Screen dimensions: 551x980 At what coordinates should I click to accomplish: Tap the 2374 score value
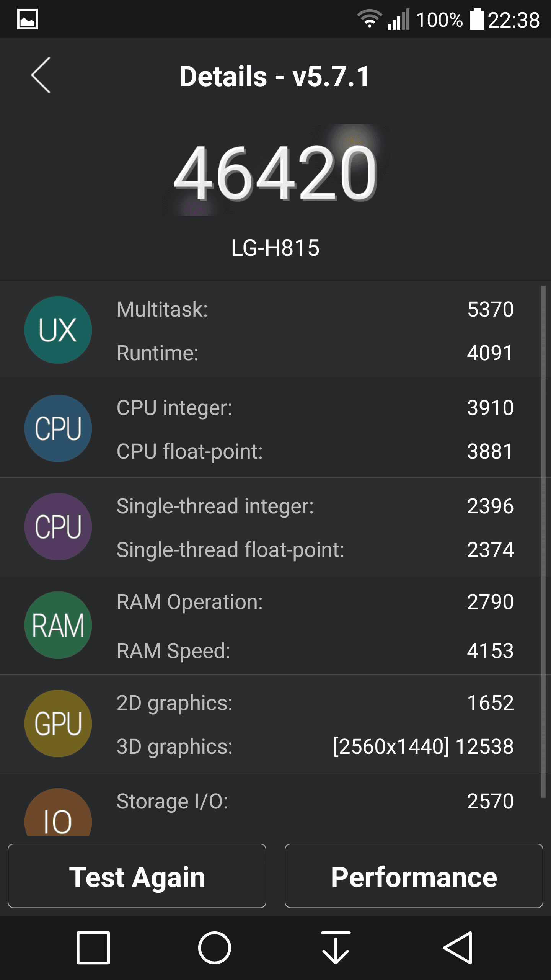click(x=491, y=550)
